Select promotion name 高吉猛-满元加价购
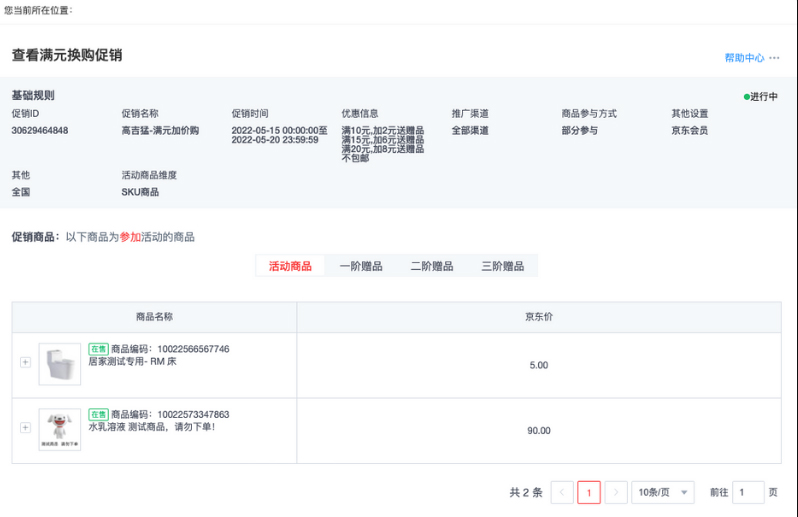This screenshot has width=798, height=517. coord(160,130)
